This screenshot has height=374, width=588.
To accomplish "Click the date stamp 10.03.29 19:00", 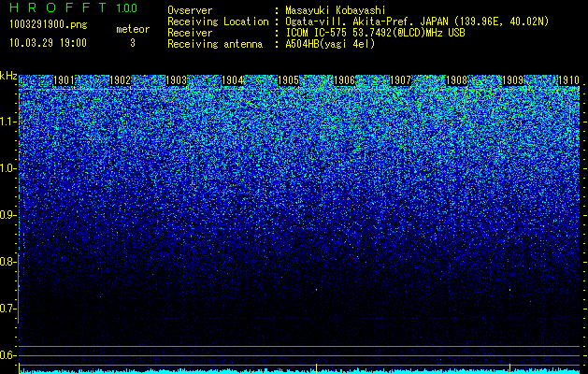I will coord(48,43).
